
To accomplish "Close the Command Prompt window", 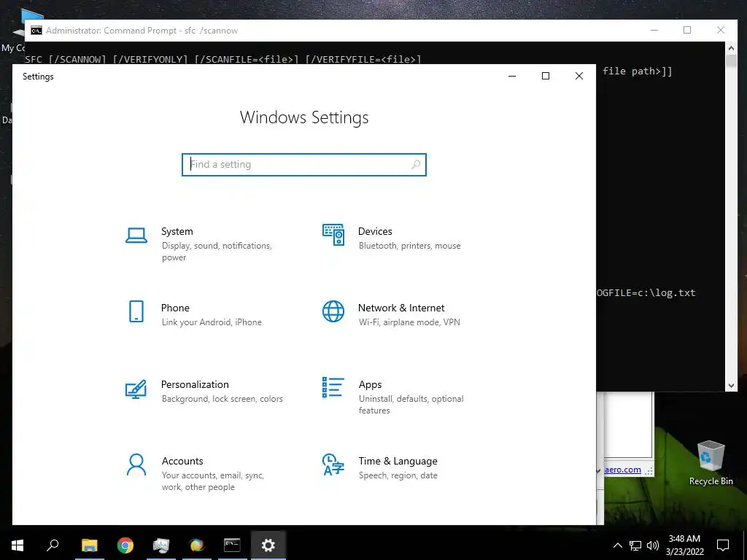I will click(720, 30).
